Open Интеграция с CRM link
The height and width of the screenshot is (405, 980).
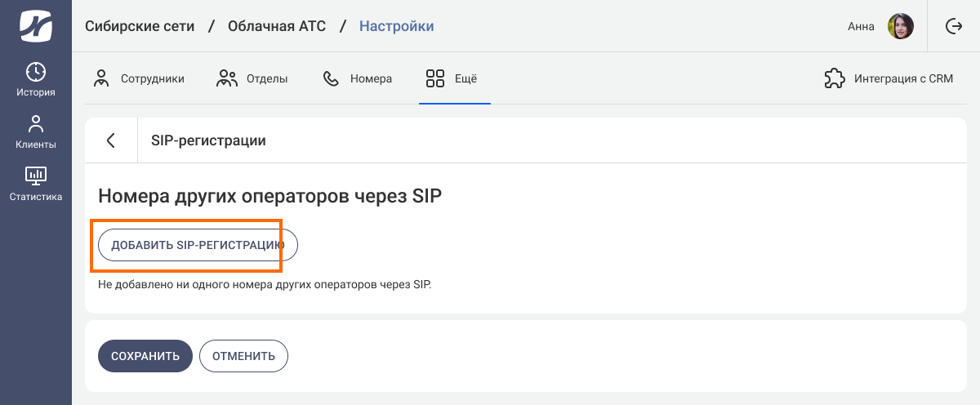click(889, 78)
